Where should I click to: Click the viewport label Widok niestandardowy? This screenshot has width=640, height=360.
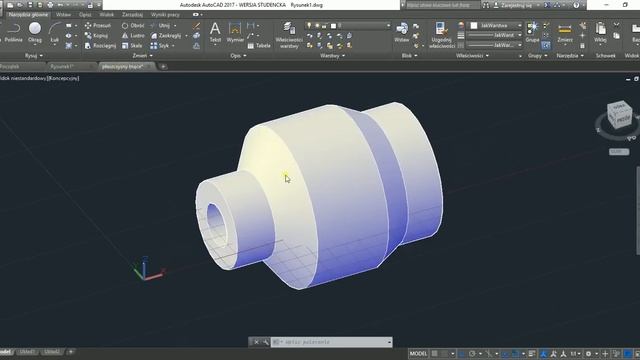tap(23, 78)
